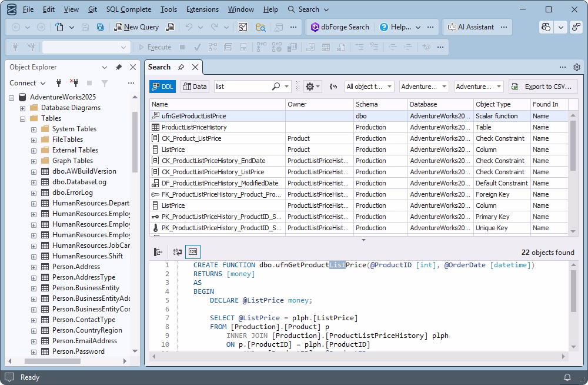Switch to Data search mode

[196, 86]
